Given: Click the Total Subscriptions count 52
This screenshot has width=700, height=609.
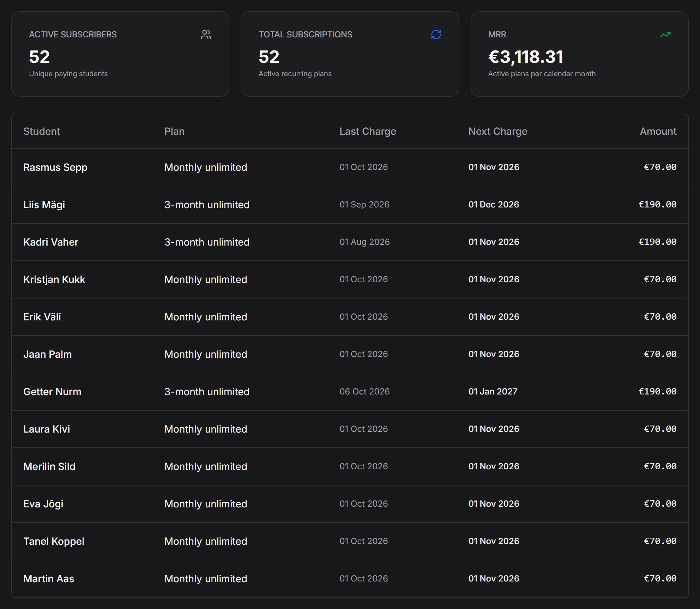Looking at the screenshot, I should point(269,57).
